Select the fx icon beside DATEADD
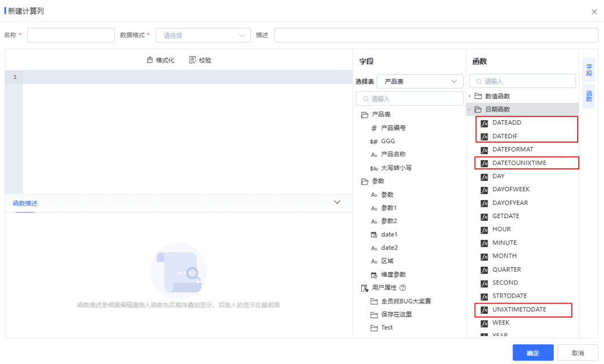This screenshot has width=604, height=364. pos(484,123)
